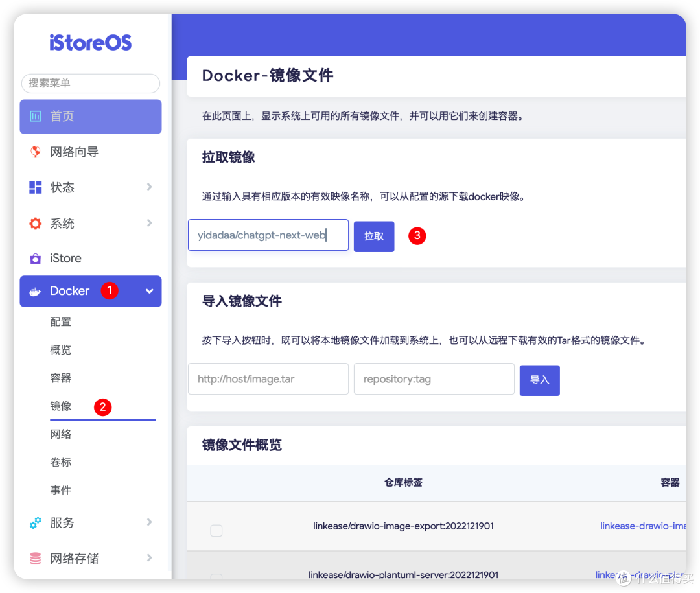Click the 网络向导 globe icon
The height and width of the screenshot is (593, 700).
(35, 152)
